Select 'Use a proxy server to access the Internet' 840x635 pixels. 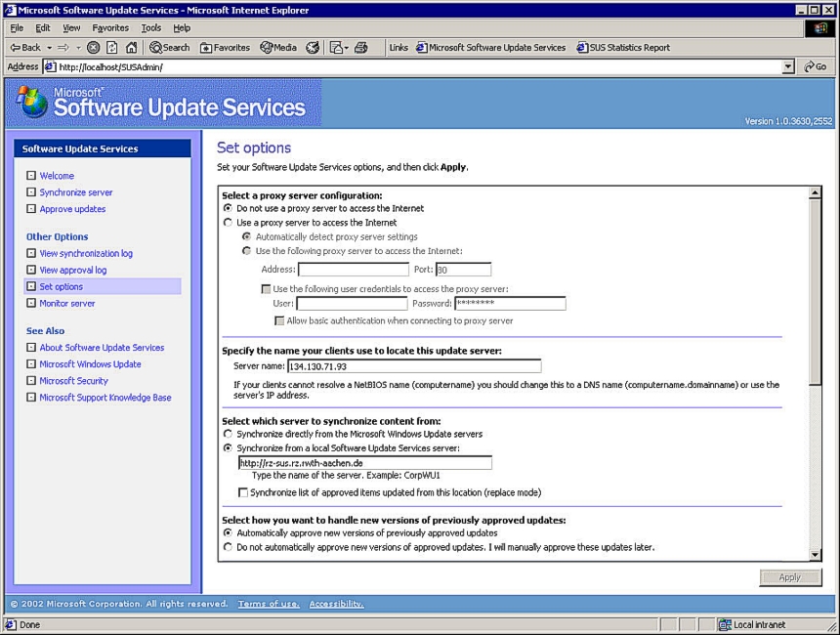pos(228,223)
